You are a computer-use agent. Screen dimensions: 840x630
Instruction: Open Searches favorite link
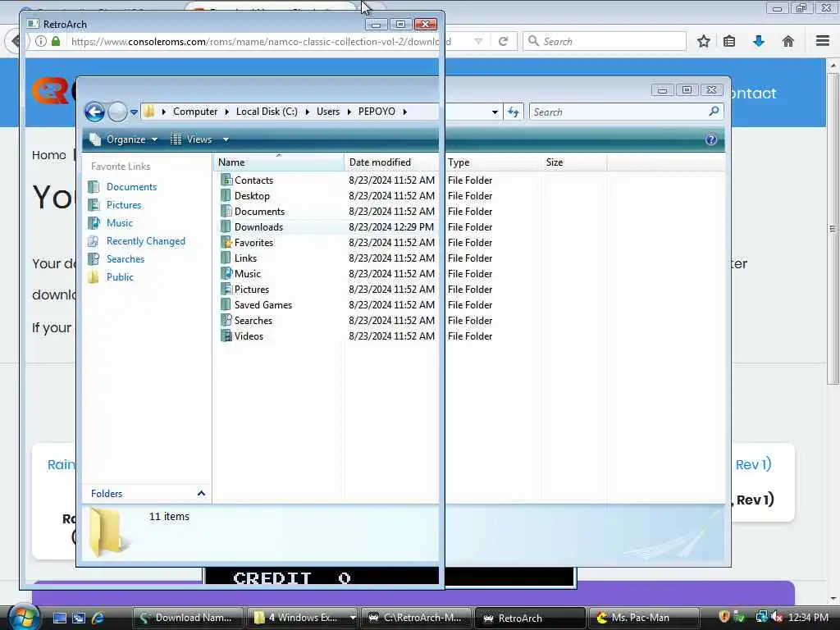[126, 259]
